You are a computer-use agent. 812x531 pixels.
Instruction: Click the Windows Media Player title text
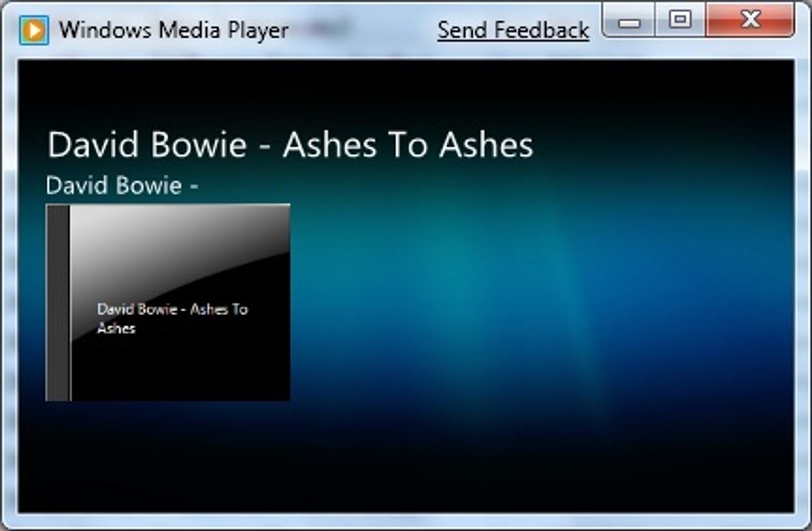click(x=174, y=30)
